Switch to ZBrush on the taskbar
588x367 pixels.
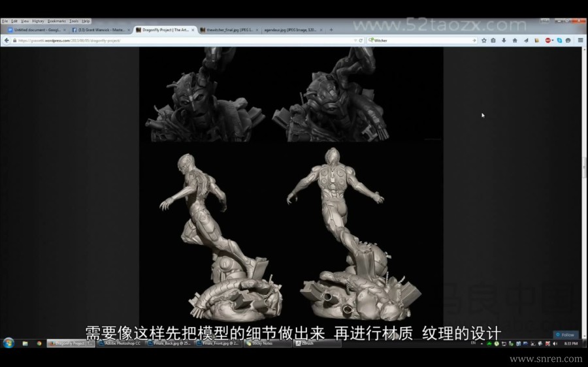317,343
